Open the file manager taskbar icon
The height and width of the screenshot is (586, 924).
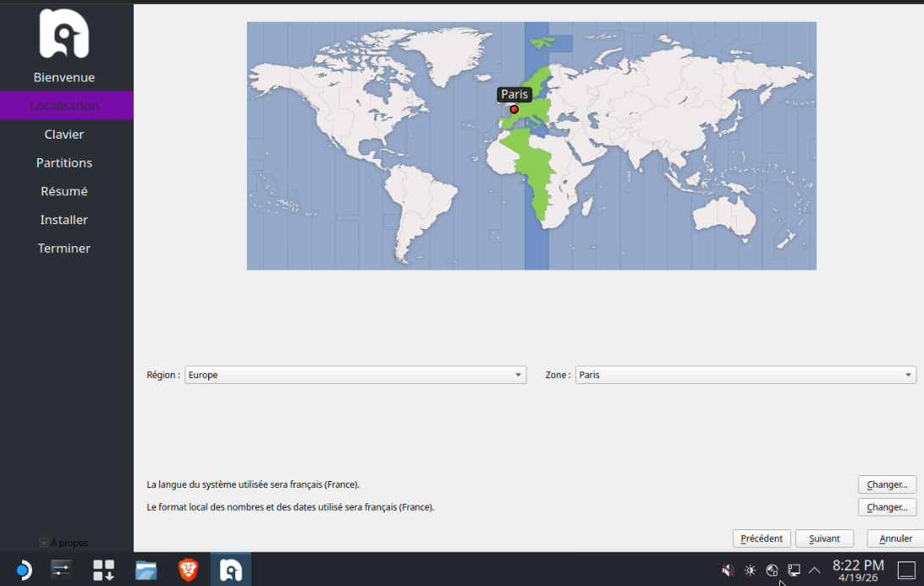pyautogui.click(x=146, y=571)
